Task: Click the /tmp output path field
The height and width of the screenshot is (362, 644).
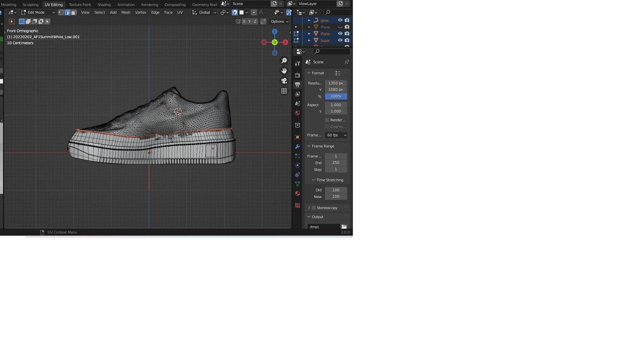Action: pyautogui.click(x=324, y=227)
